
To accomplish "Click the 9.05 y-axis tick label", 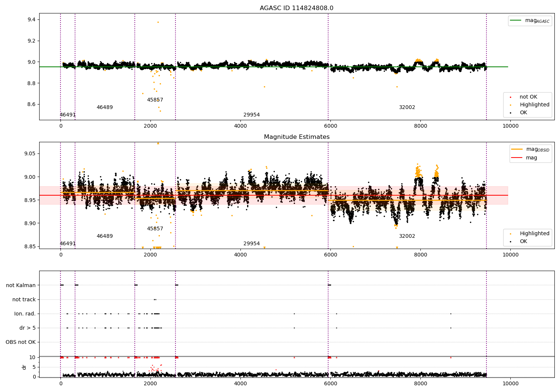I will [x=30, y=154].
